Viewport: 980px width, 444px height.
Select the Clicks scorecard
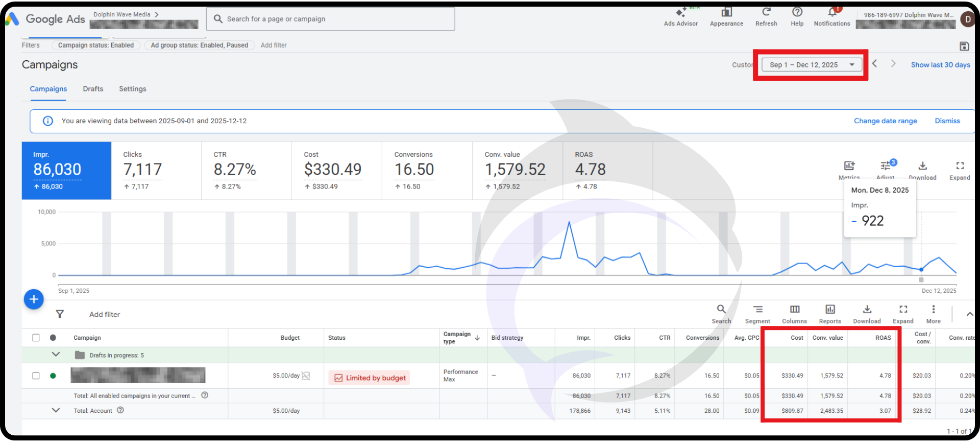157,171
